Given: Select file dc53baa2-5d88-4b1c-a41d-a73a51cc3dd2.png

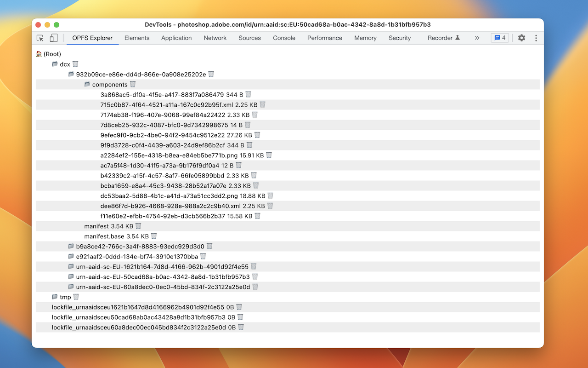Looking at the screenshot, I should [169, 195].
